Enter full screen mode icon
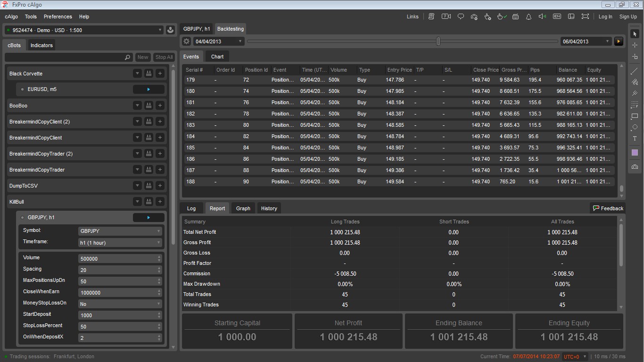The image size is (644, 362). coord(585,16)
